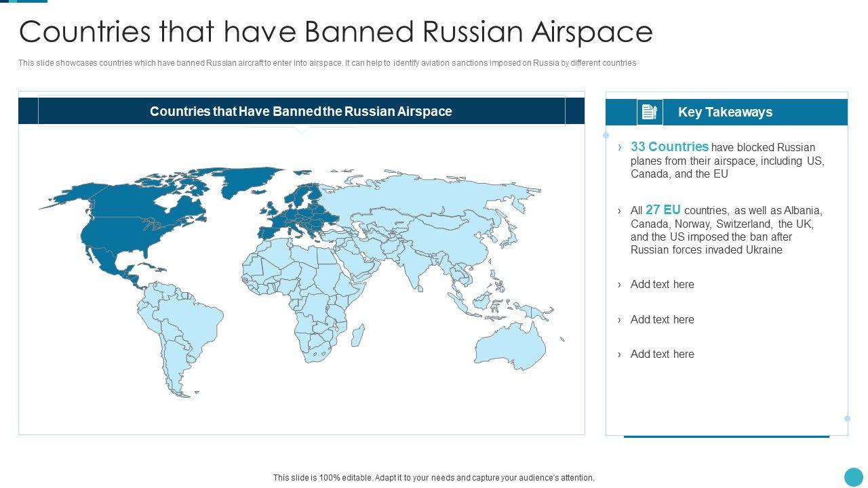Click the phrase 'Russian forces invaded Ukraine'
Image resolution: width=868 pixels, height=488 pixels.
pos(707,250)
